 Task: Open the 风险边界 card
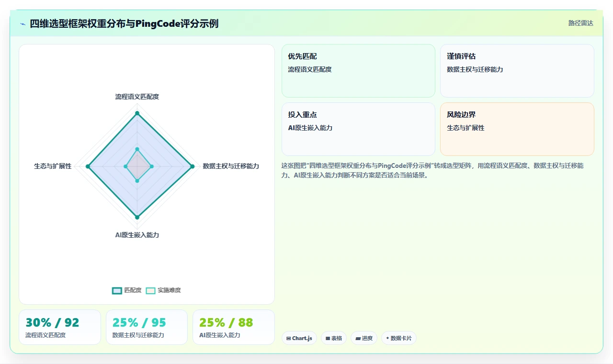click(x=517, y=129)
